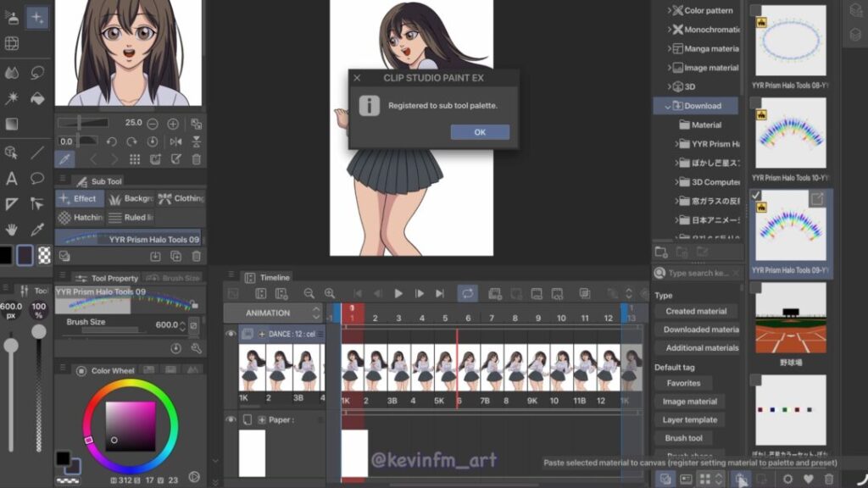The height and width of the screenshot is (488, 868).
Task: Select YYR Prism Halo Tools 09 sub tool
Action: (x=128, y=239)
